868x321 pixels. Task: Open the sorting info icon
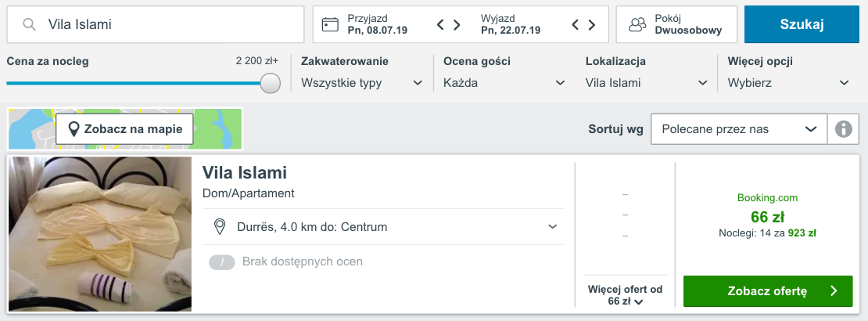[x=843, y=129]
